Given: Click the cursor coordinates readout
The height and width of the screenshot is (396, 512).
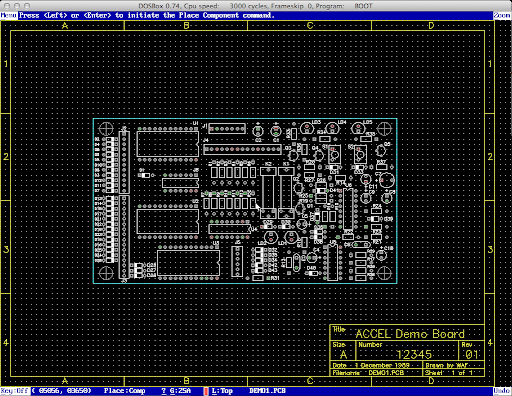Looking at the screenshot, I should pyautogui.click(x=62, y=391).
